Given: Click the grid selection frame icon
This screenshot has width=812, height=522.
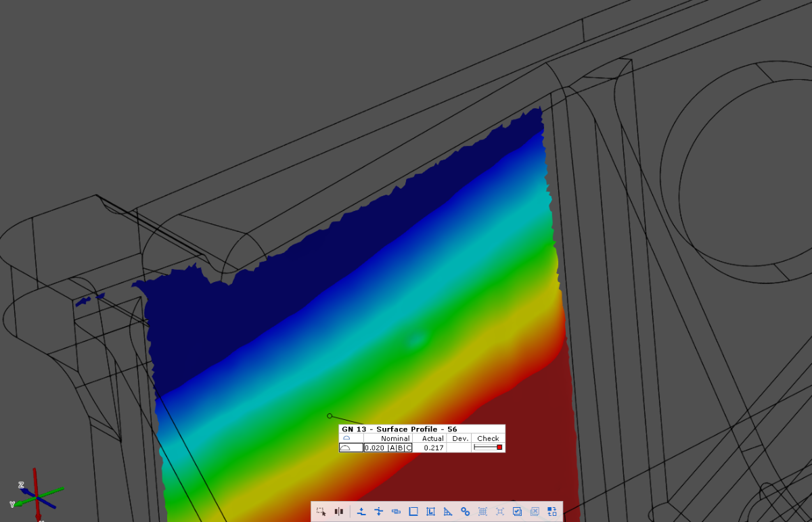Looking at the screenshot, I should tap(482, 512).
